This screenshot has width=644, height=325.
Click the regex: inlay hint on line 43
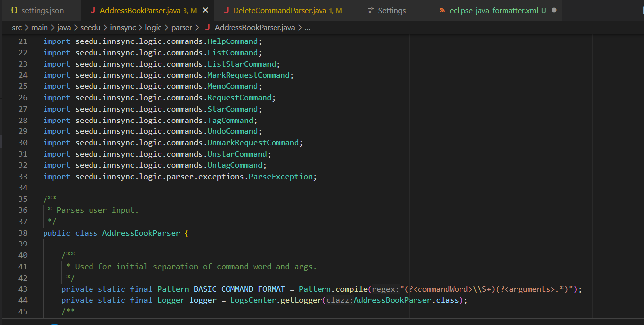(x=386, y=289)
